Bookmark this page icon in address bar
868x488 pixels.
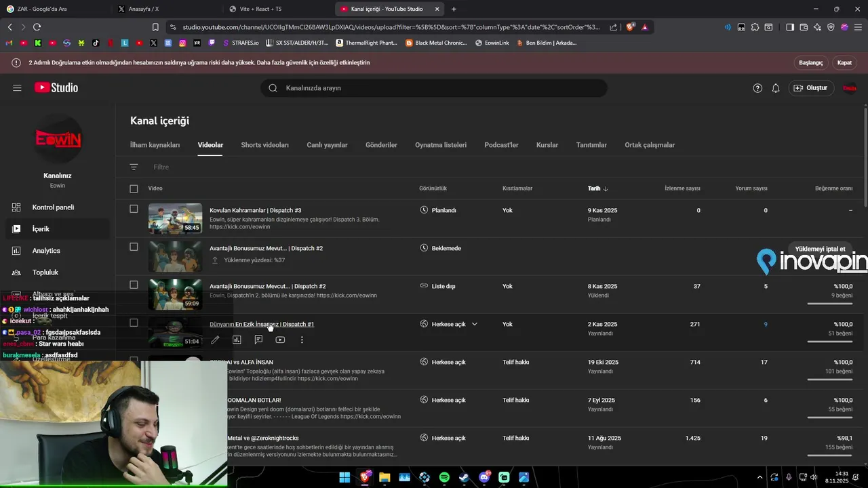(155, 27)
